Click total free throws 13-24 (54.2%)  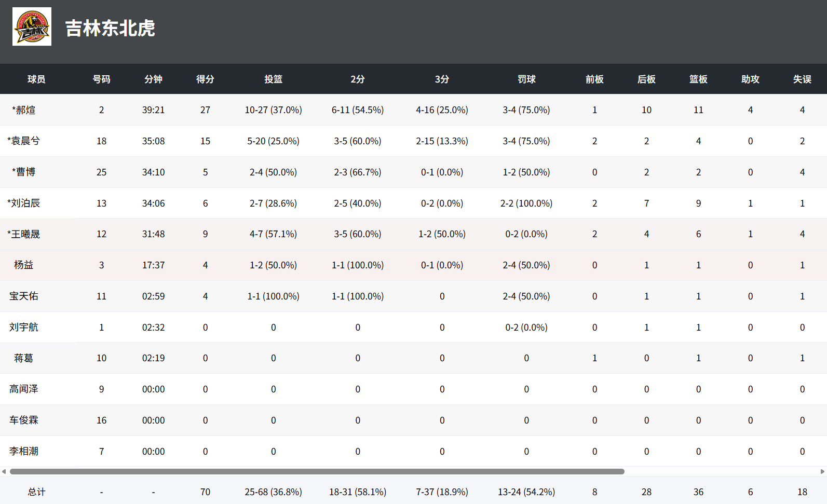(x=526, y=492)
